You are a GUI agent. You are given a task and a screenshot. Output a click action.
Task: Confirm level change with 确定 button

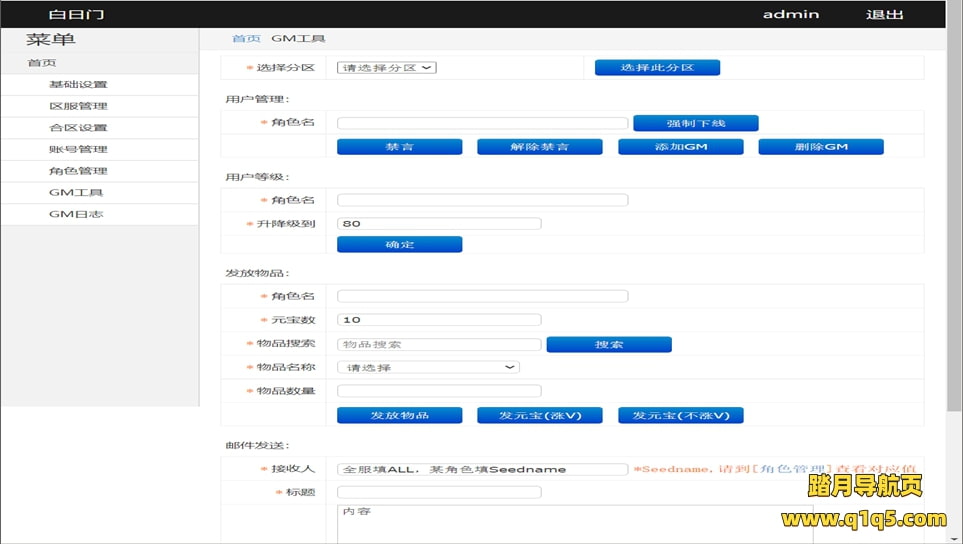click(399, 245)
